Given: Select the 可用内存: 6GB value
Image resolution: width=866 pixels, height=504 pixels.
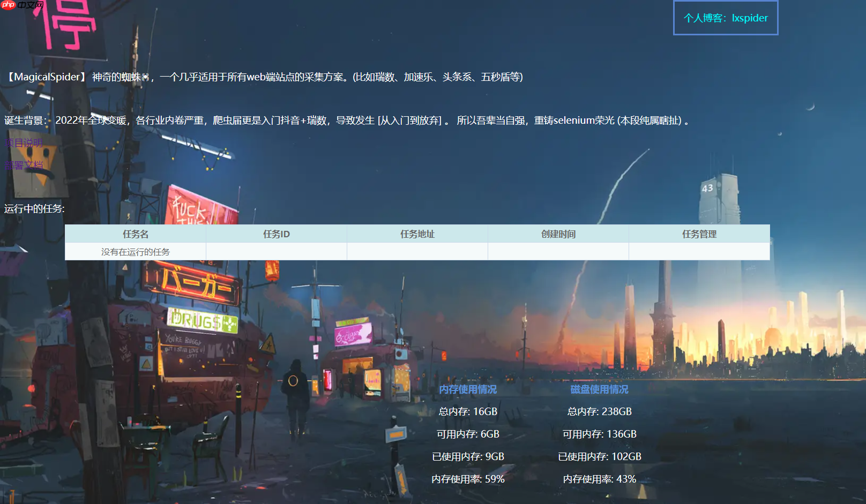Looking at the screenshot, I should click(468, 434).
